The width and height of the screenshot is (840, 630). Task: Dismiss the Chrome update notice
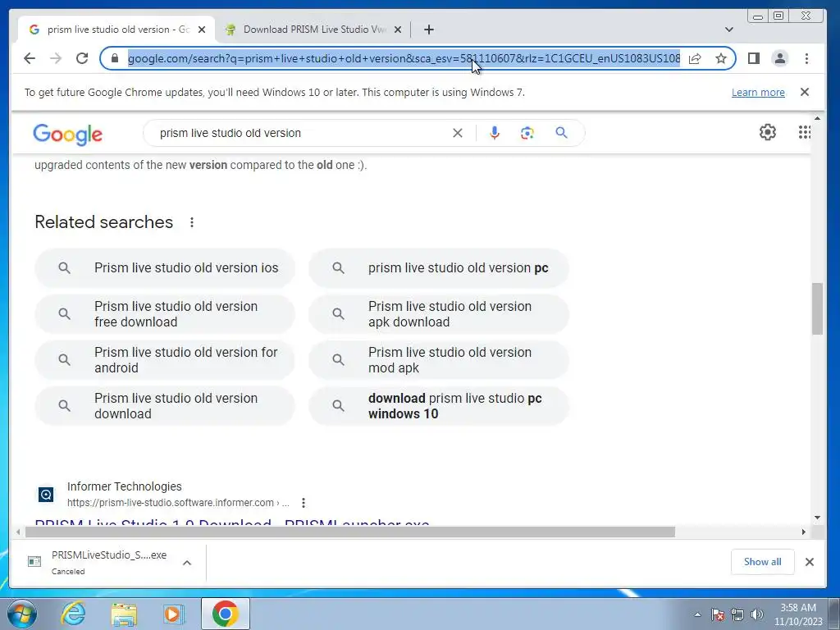pyautogui.click(x=805, y=92)
